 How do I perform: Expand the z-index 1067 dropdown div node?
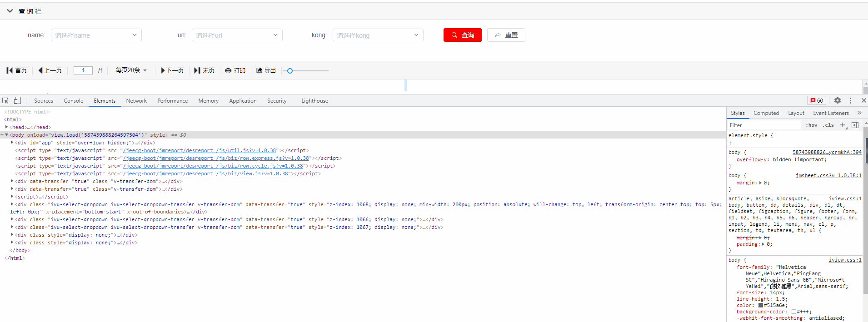12,227
